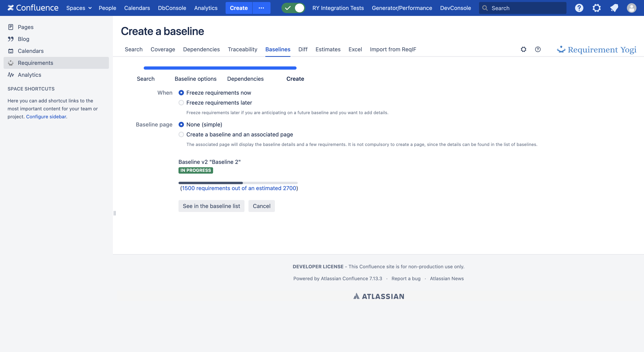
Task: Switch to the Traceability tab
Action: [x=242, y=50]
